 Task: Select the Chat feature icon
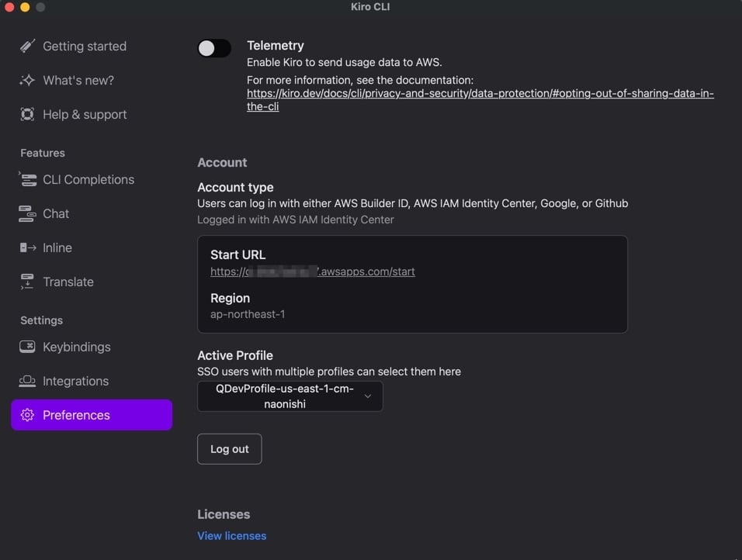pos(29,213)
